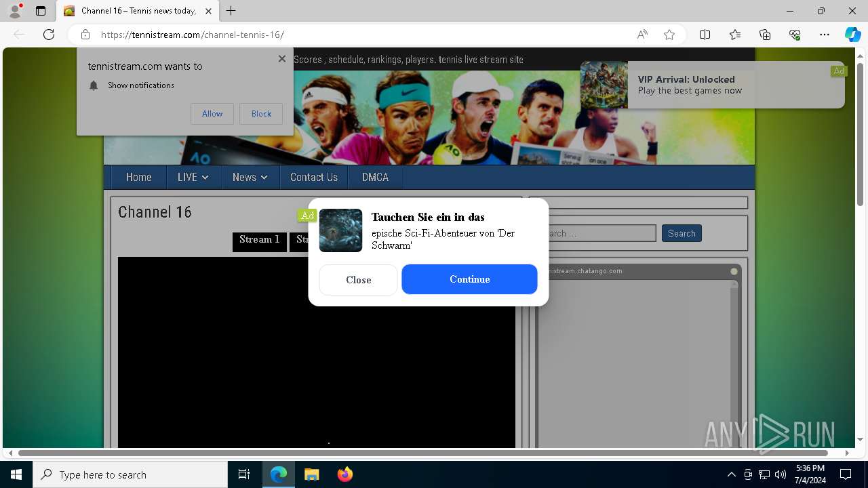Open the DMCA page

point(375,177)
